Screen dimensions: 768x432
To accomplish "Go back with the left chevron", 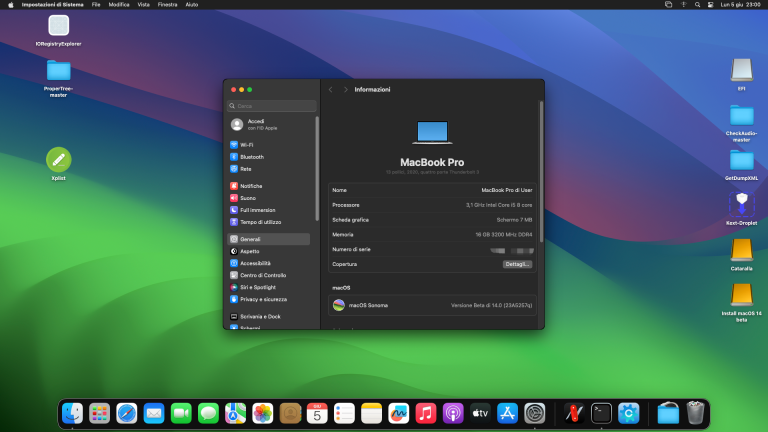I will tap(331, 90).
